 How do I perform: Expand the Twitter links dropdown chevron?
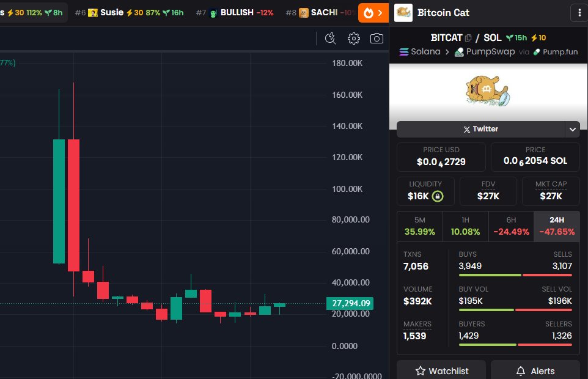click(x=572, y=130)
